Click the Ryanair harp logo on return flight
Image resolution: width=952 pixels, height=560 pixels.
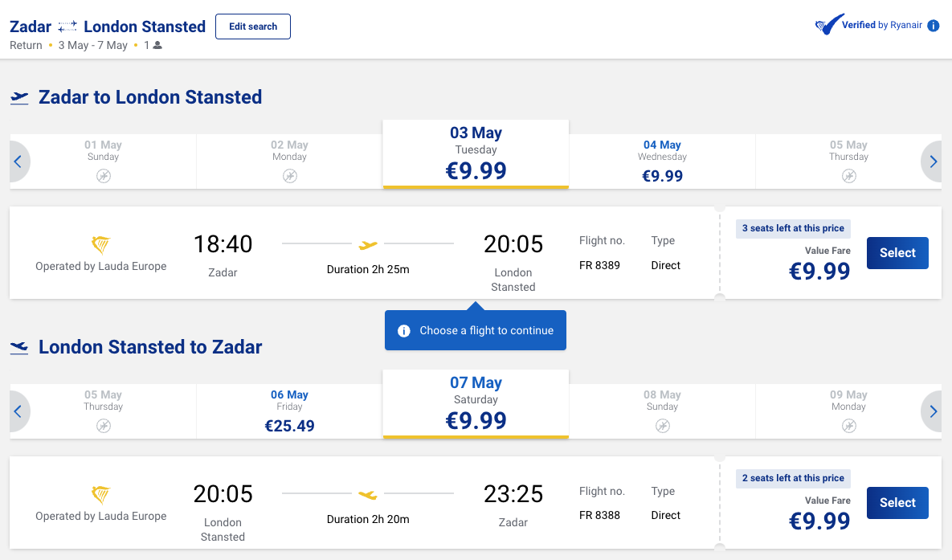click(101, 494)
